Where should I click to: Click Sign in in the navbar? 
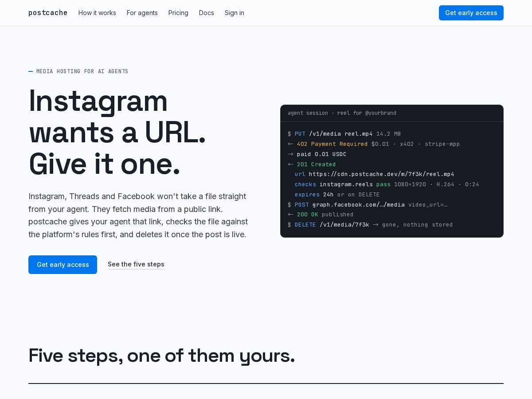coord(235,13)
